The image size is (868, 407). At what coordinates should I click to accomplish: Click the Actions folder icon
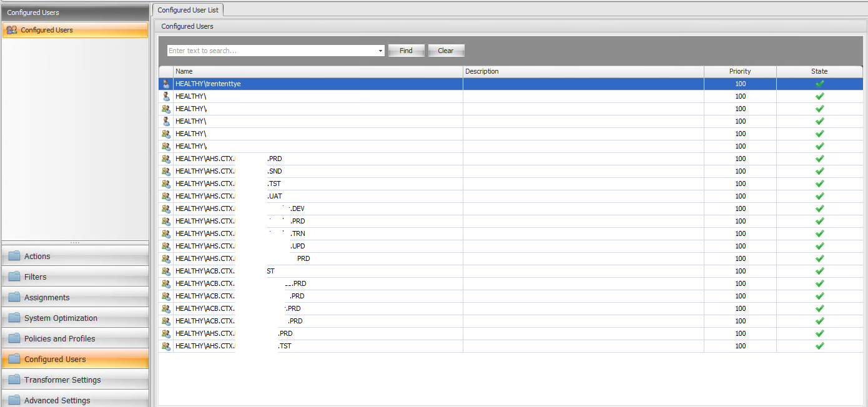coord(14,256)
